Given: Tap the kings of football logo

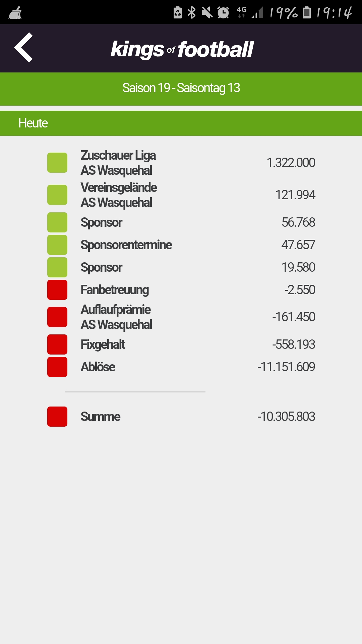Looking at the screenshot, I should 182,49.
